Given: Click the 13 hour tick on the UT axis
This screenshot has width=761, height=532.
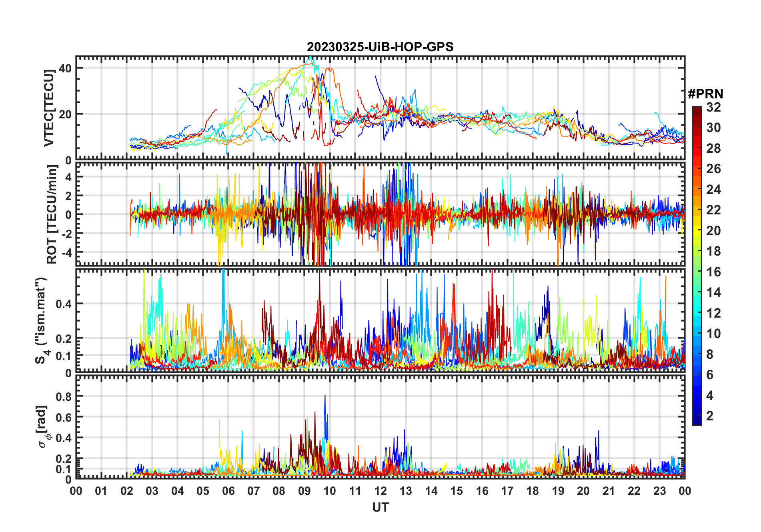Looking at the screenshot, I should (406, 491).
